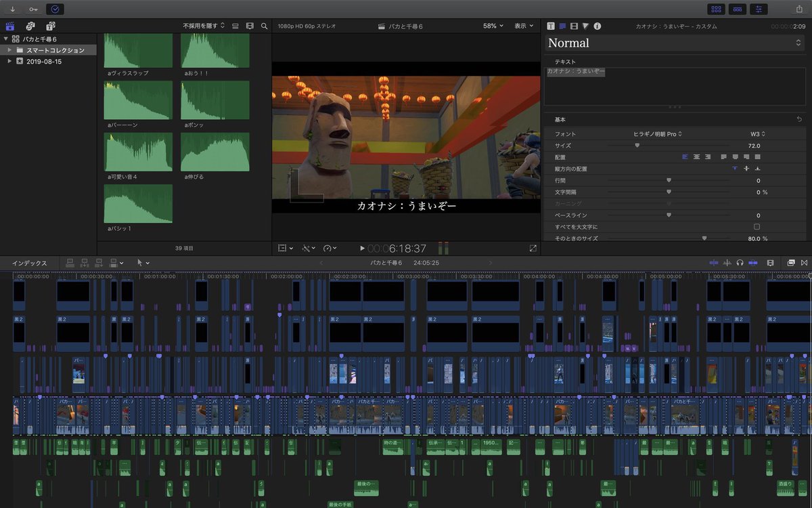This screenshot has height=508, width=812.
Task: Open the media import arrow button
Action: click(12, 9)
